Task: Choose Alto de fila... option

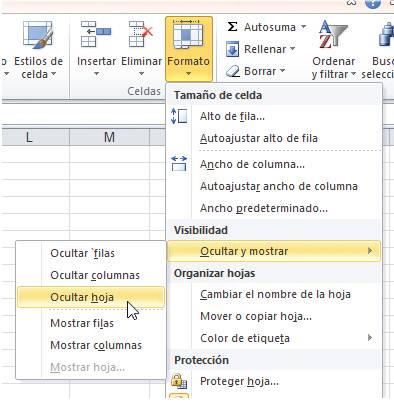Action: (274, 116)
